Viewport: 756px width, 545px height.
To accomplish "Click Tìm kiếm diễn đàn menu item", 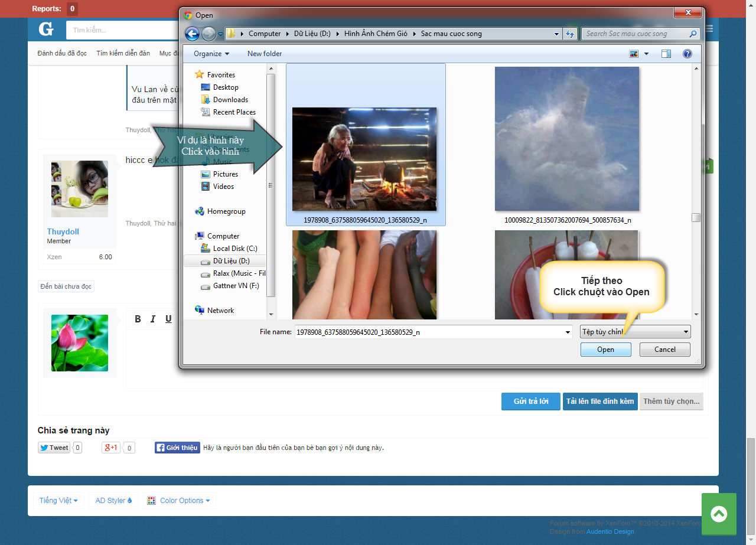I will tap(123, 53).
